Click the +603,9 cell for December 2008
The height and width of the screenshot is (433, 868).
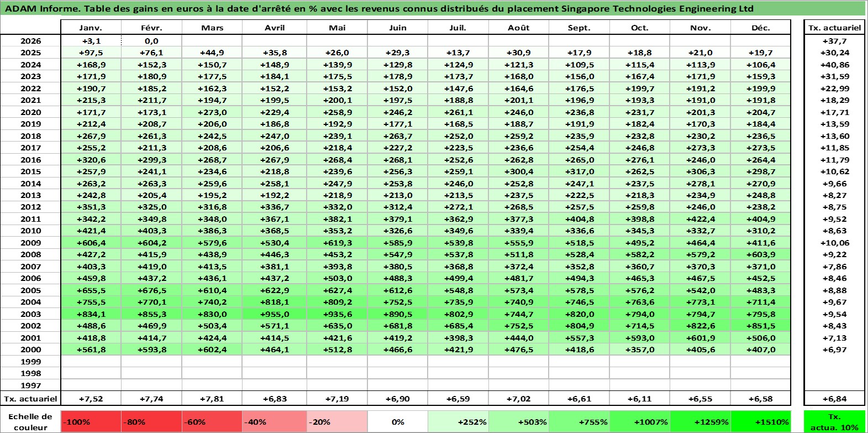click(x=761, y=254)
